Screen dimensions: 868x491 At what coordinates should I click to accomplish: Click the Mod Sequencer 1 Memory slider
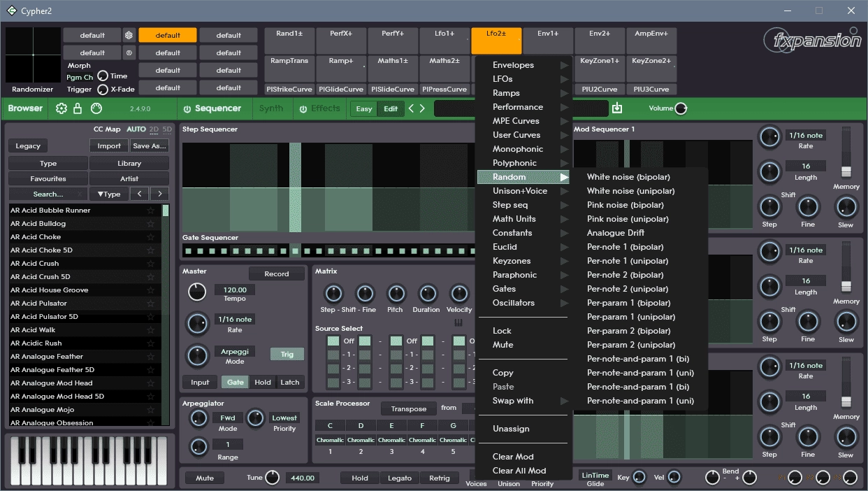pyautogui.click(x=846, y=171)
